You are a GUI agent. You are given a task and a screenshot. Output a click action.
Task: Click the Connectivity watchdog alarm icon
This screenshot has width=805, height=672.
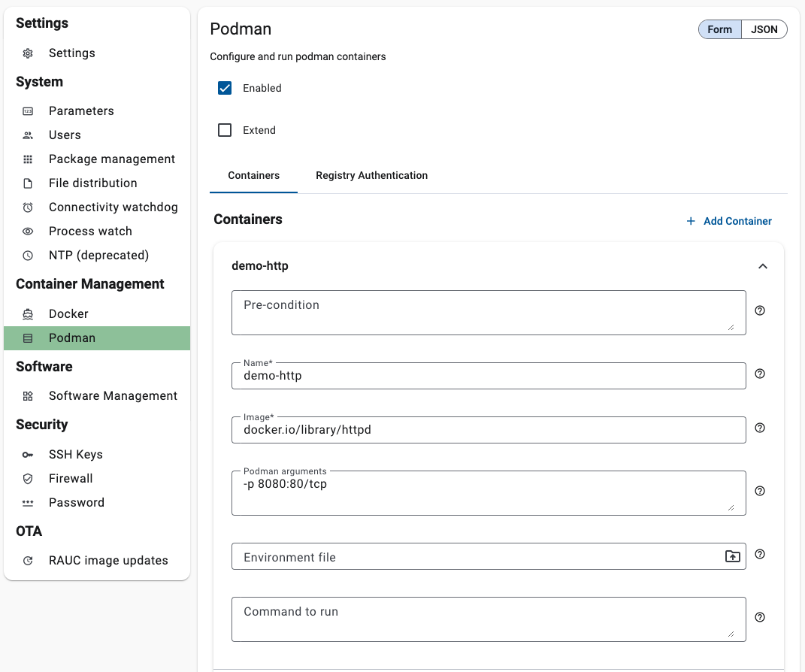point(28,207)
